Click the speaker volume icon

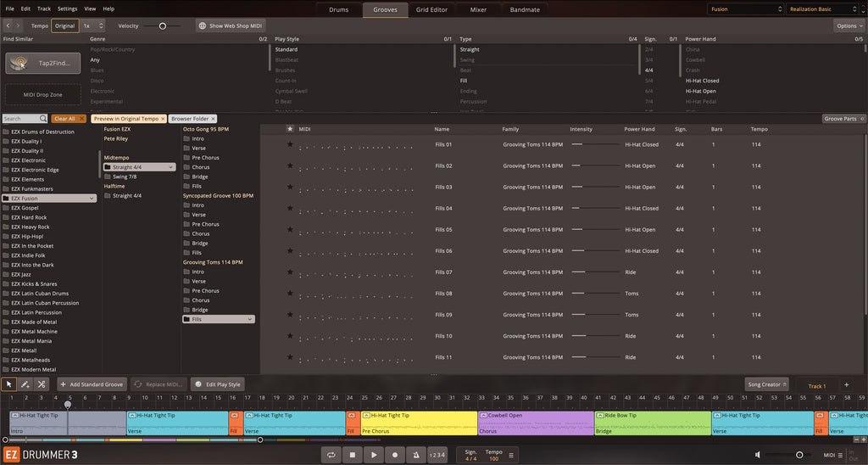(x=758, y=456)
